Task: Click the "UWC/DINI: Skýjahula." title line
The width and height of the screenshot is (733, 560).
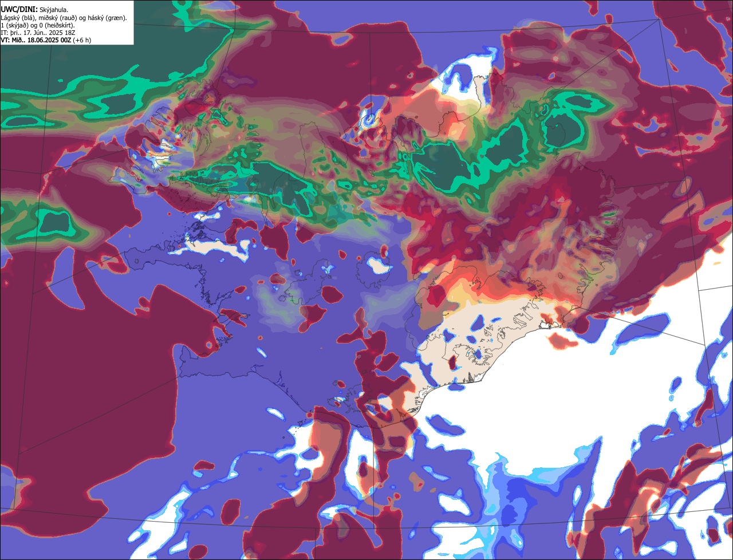Action: click(x=35, y=10)
